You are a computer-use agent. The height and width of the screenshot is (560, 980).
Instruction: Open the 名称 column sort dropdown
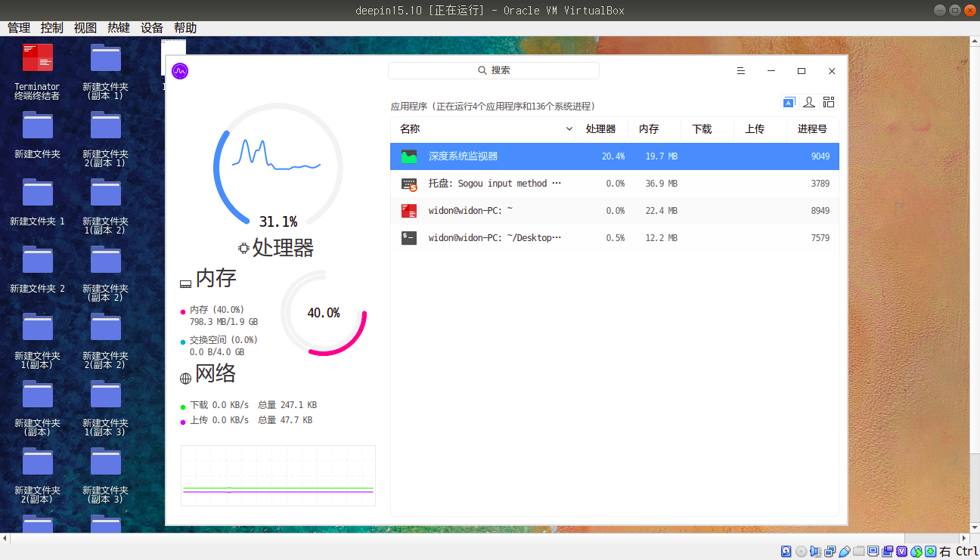(x=569, y=128)
